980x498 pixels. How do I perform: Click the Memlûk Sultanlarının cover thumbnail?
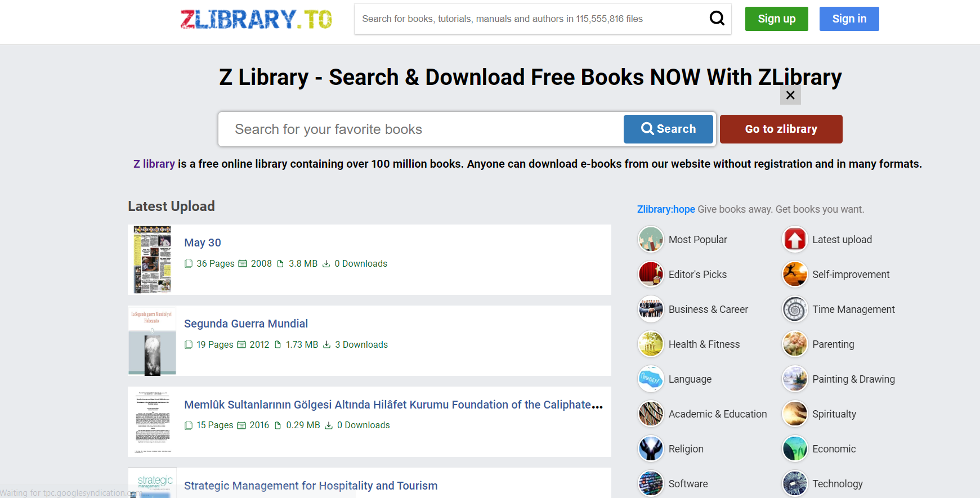[x=152, y=421]
